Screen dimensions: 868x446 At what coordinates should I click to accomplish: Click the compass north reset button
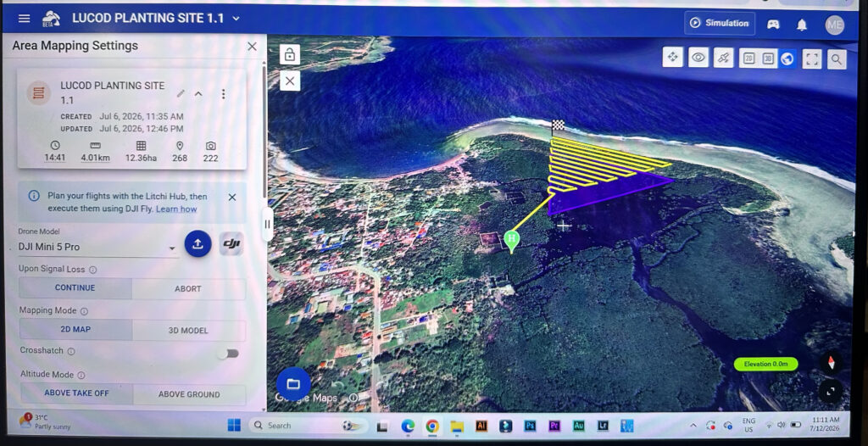(x=831, y=363)
